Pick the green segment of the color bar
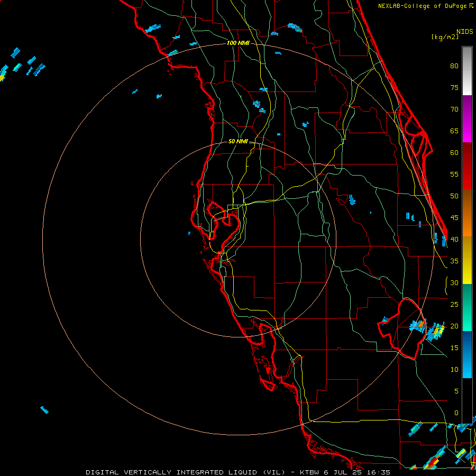Screen dimensions: 476x476 (467, 307)
